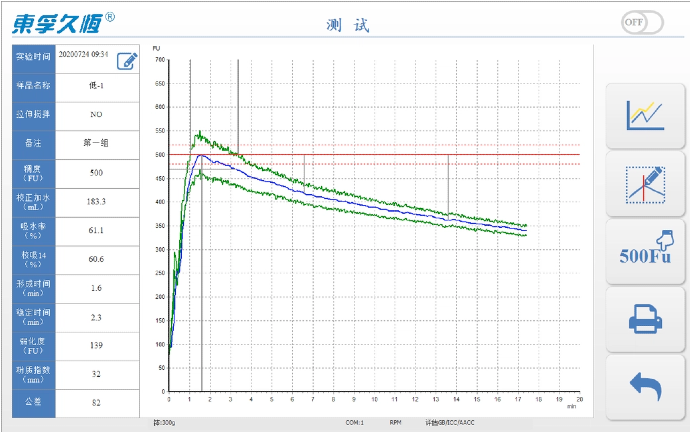Select the corrected water value 183.3

tap(97, 201)
